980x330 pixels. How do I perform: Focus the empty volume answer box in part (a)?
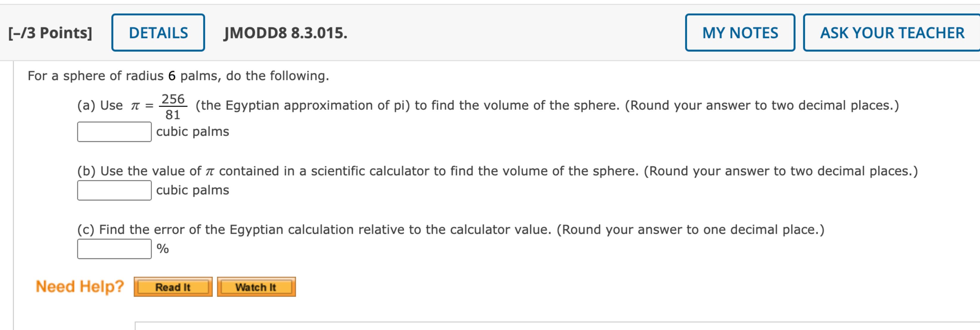(114, 132)
